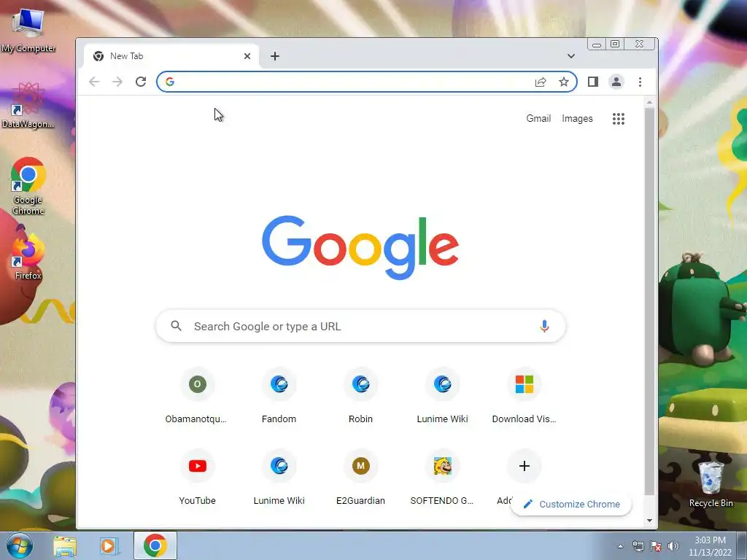
Task: Open the E2Guardian shortcut
Action: (360, 478)
